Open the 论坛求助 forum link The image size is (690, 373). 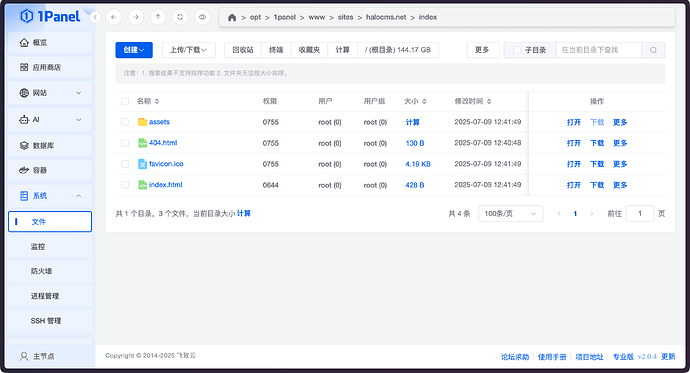coord(515,357)
